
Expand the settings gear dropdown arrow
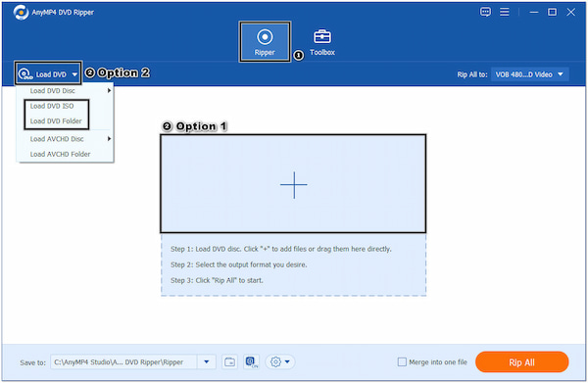[287, 362]
